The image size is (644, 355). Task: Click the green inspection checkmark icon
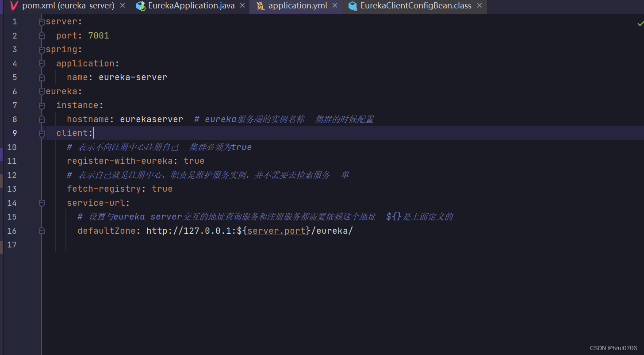click(640, 23)
